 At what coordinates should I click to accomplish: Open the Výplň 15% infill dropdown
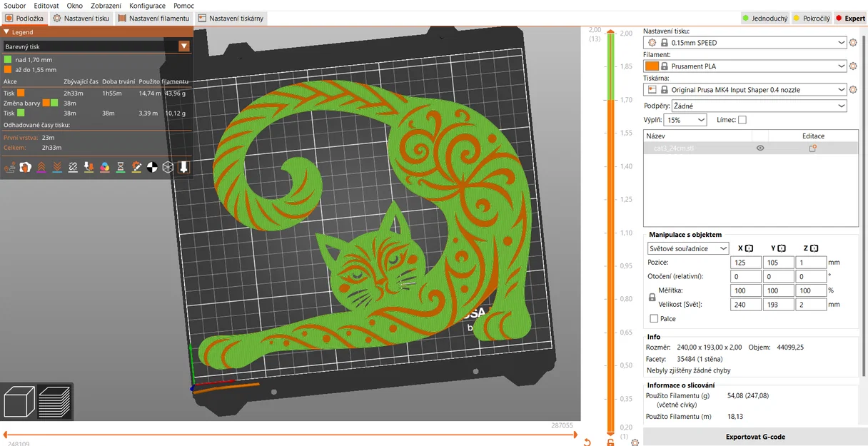(x=685, y=120)
